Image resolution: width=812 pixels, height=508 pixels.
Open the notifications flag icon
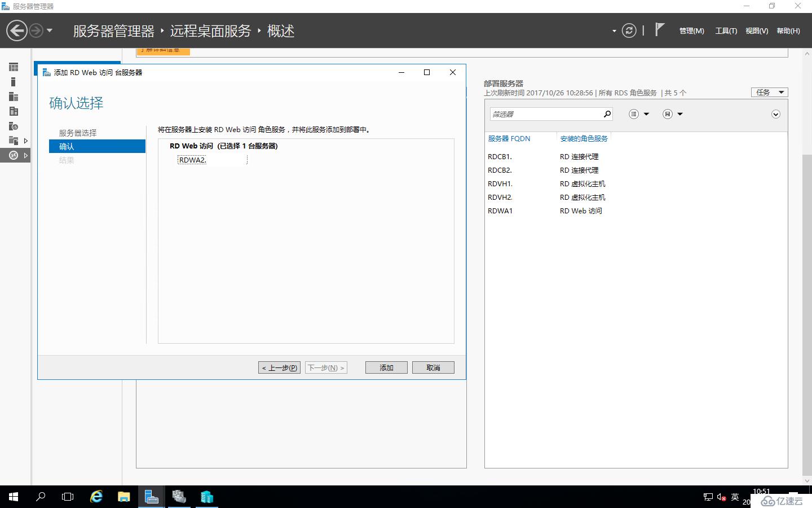click(x=659, y=29)
